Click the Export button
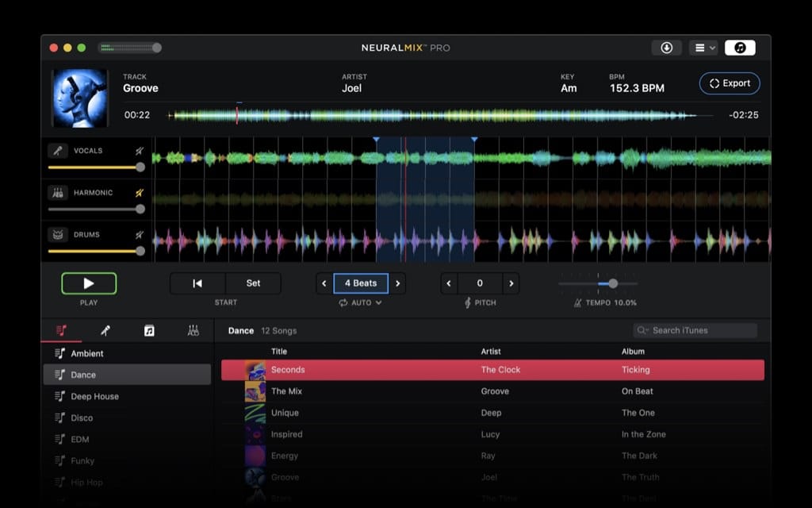The width and height of the screenshot is (812, 508). tap(729, 83)
